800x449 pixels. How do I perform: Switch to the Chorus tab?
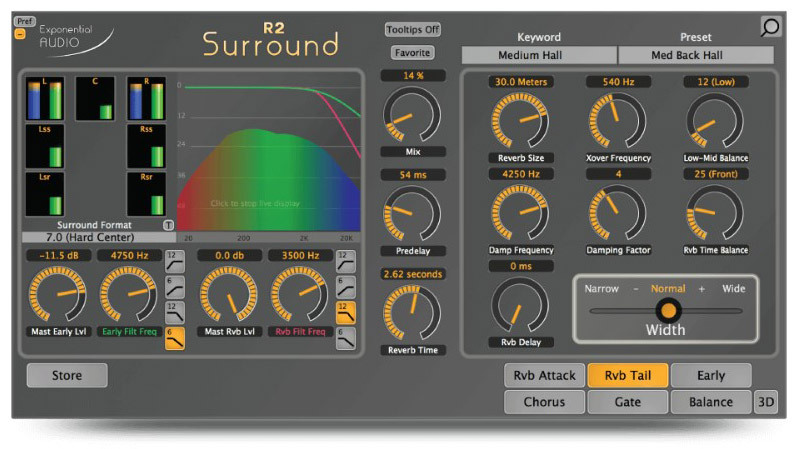pos(544,402)
